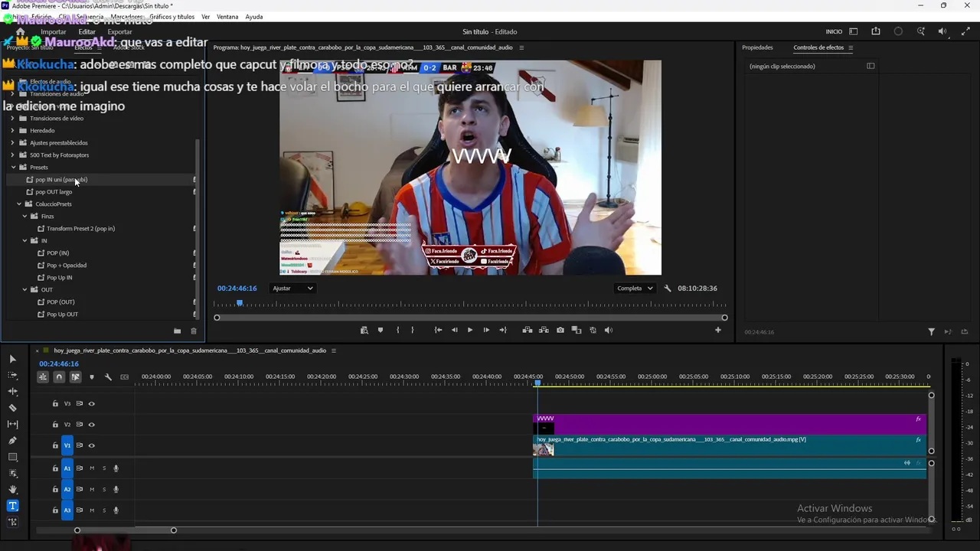Select the Selection arrow tool
Image resolution: width=980 pixels, height=551 pixels.
coord(12,359)
